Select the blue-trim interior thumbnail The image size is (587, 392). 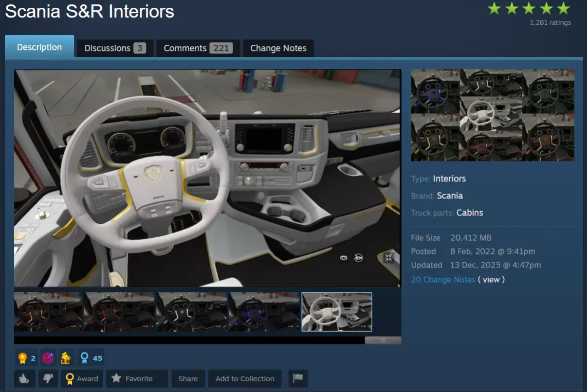[265, 312]
